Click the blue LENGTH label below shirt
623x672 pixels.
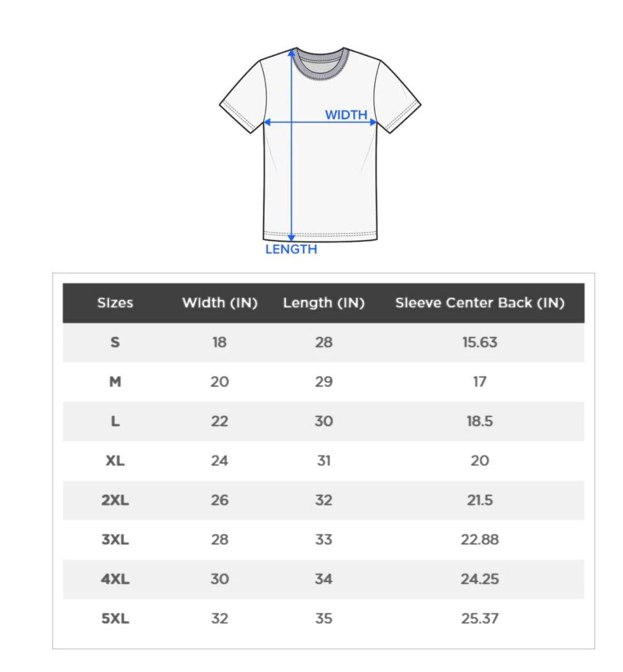pos(291,249)
